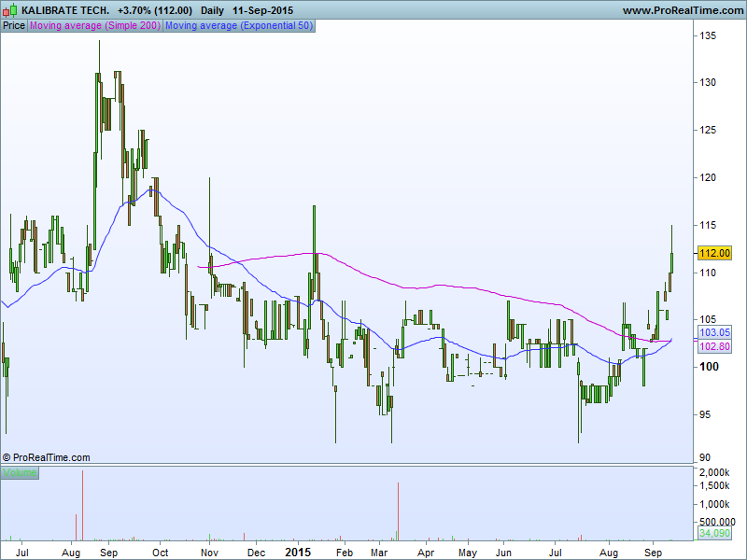The height and width of the screenshot is (560, 747).
Task: Click the Volume panel label
Action: pyautogui.click(x=20, y=473)
